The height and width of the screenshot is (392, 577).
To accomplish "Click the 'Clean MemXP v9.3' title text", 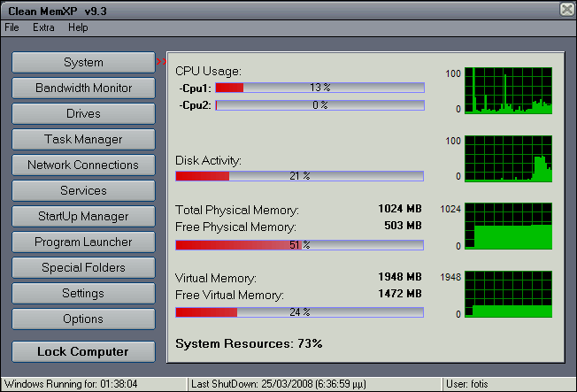I will pyautogui.click(x=58, y=12).
